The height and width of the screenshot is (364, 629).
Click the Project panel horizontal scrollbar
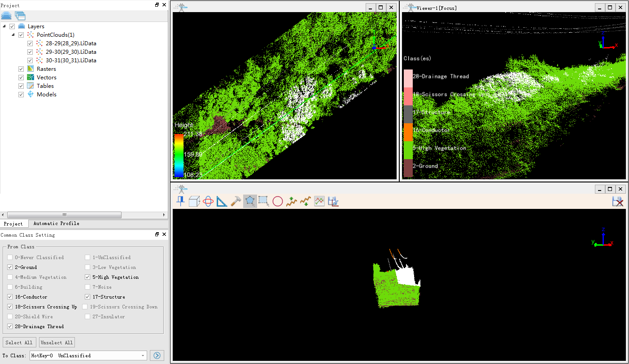pyautogui.click(x=64, y=215)
